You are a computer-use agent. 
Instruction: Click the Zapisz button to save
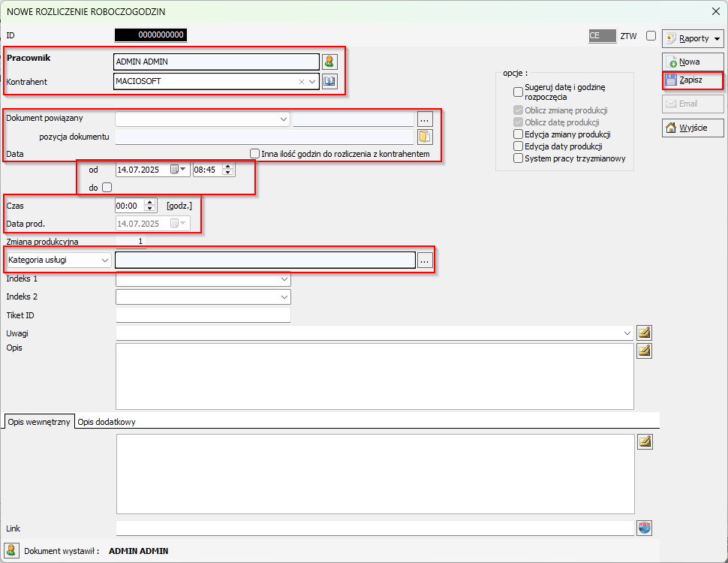[692, 80]
